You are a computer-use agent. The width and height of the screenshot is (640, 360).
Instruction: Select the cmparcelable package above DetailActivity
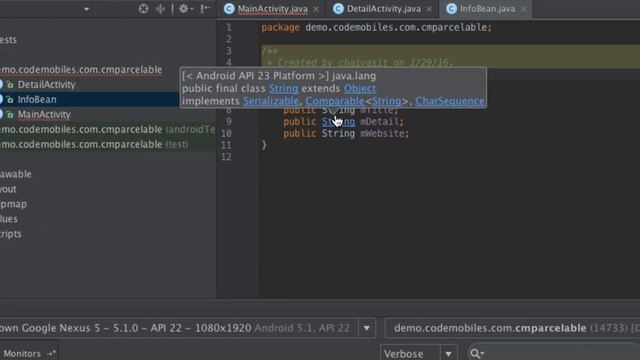(81, 70)
